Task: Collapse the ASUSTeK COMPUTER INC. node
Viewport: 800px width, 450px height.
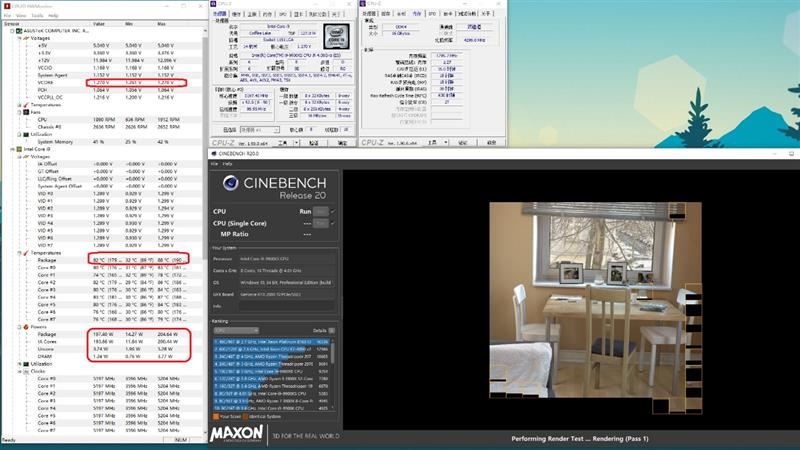Action: click(12, 31)
